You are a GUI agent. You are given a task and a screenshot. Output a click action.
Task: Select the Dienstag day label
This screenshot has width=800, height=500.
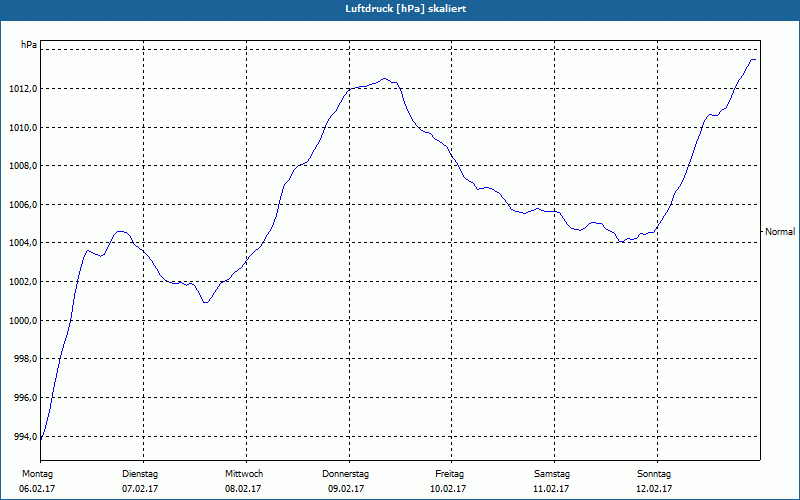[x=140, y=474]
